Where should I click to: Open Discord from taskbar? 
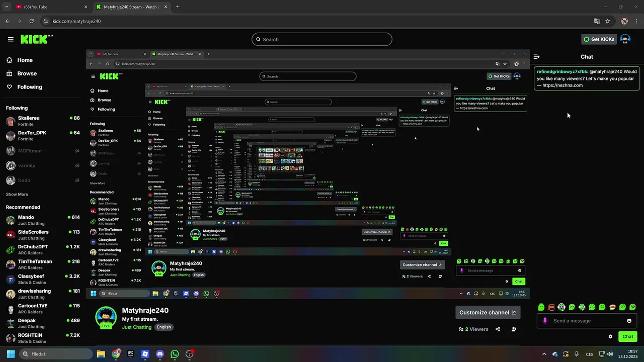tap(160, 354)
